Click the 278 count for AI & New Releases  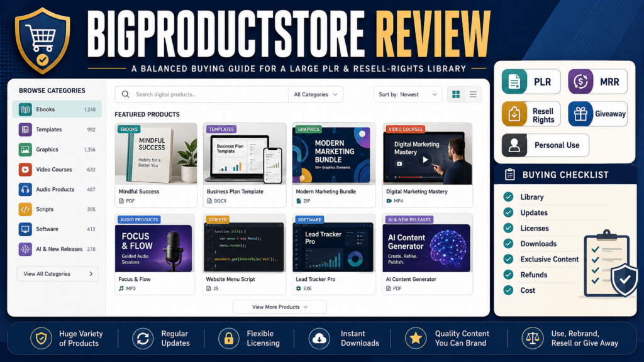tap(91, 250)
